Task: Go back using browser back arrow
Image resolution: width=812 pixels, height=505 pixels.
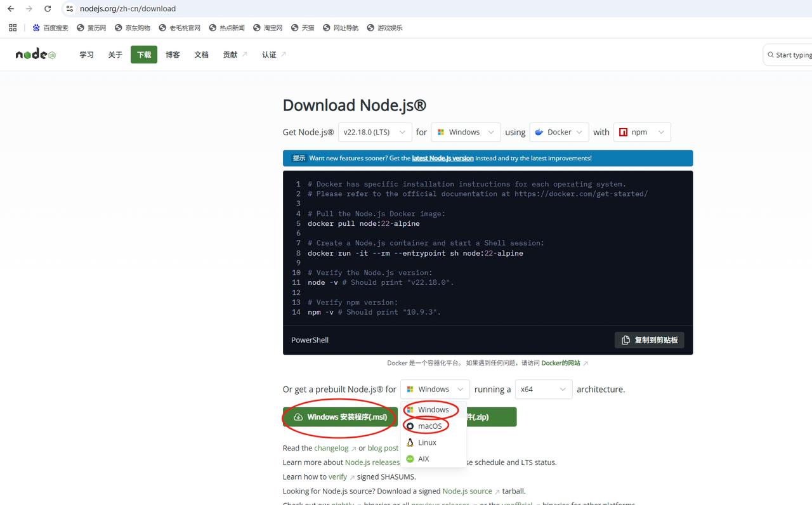Action: point(11,9)
